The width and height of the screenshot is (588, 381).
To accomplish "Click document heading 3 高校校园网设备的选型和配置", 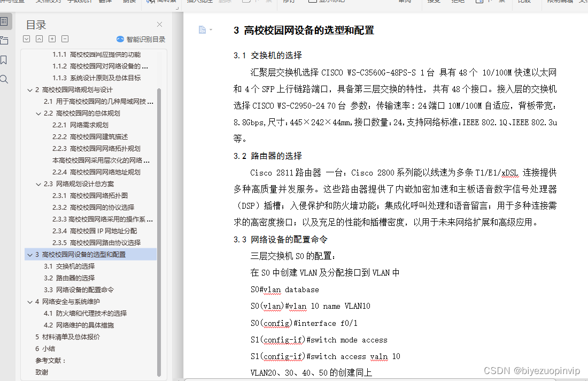I will pyautogui.click(x=304, y=31).
